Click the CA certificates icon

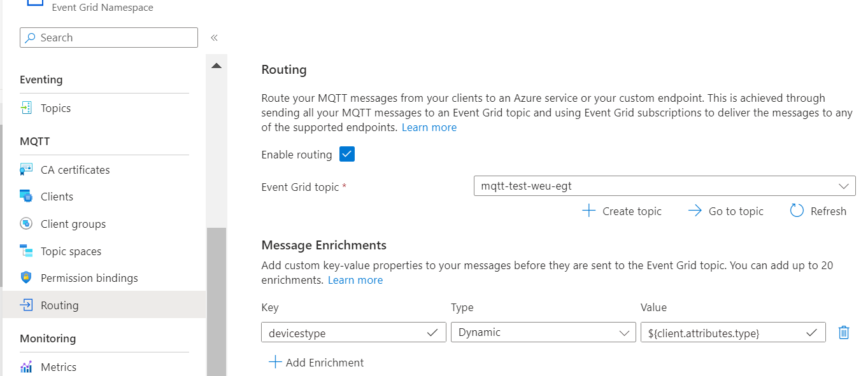(26, 170)
